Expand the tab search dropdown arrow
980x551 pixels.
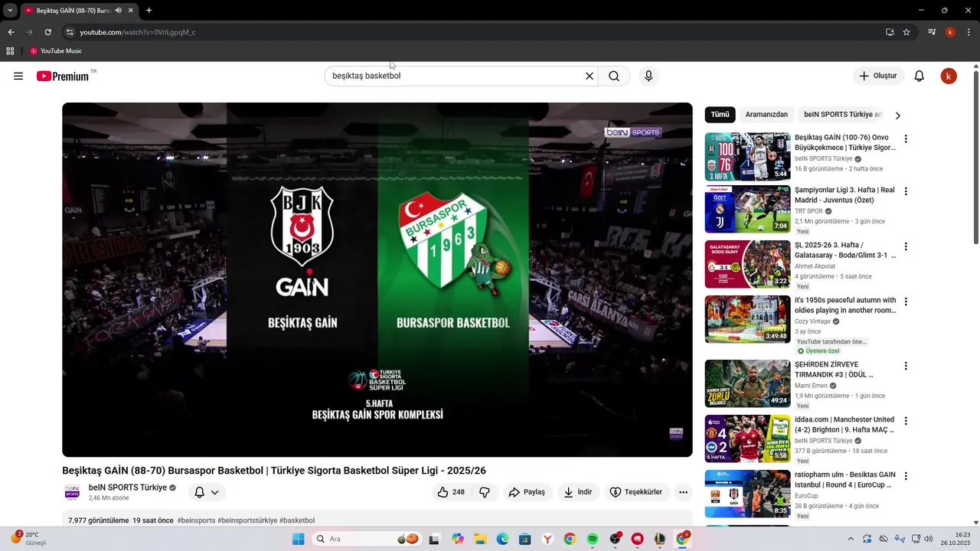(x=10, y=11)
